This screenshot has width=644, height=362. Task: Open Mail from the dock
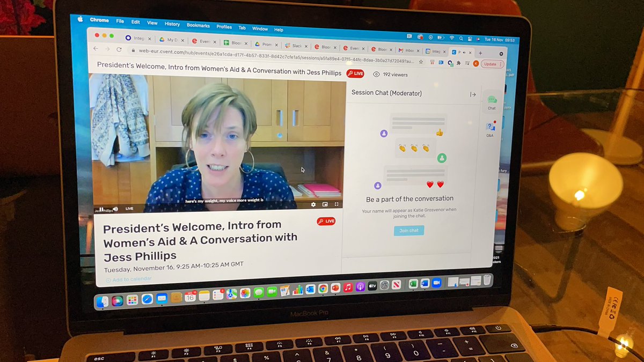(x=162, y=298)
